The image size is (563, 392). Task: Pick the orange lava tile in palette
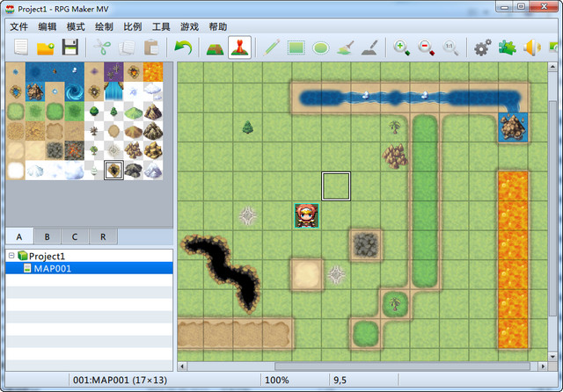point(153,71)
